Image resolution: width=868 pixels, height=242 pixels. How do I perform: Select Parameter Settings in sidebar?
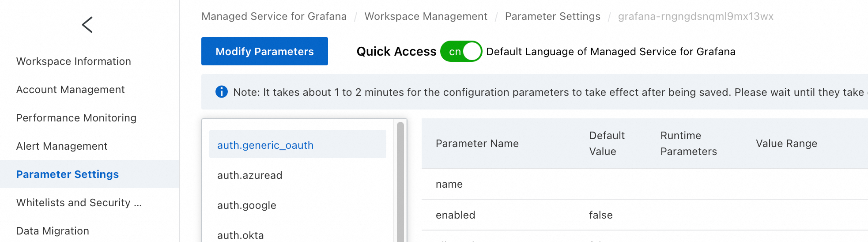(68, 174)
